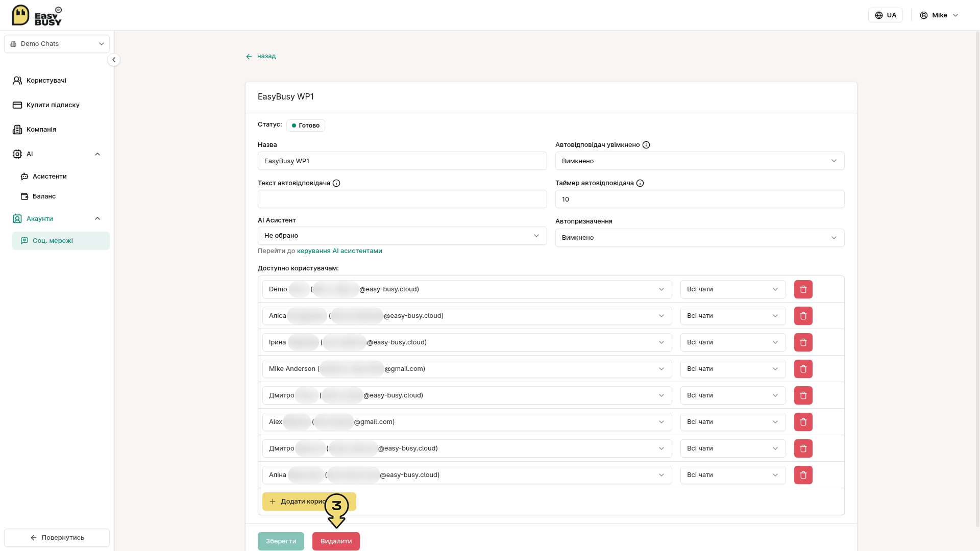Click the EasyBusy logo
The height and width of the screenshot is (551, 980).
point(37,15)
